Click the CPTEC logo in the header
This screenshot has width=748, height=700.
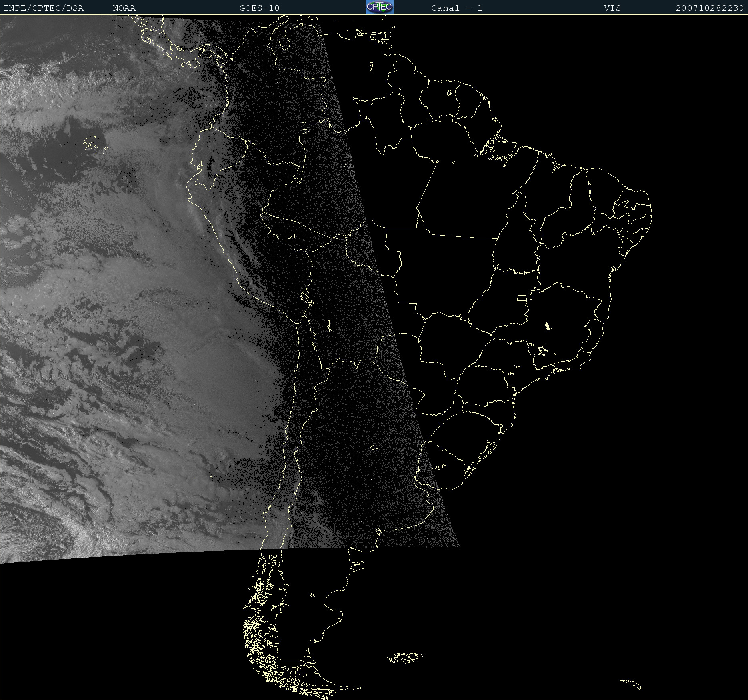tap(380, 7)
